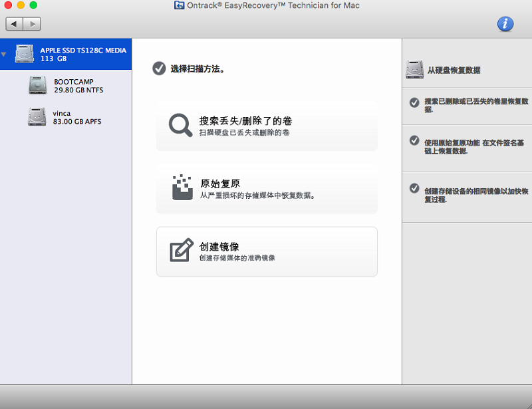Go forward with the right arrow button
The width and height of the screenshot is (532, 409).
point(32,24)
